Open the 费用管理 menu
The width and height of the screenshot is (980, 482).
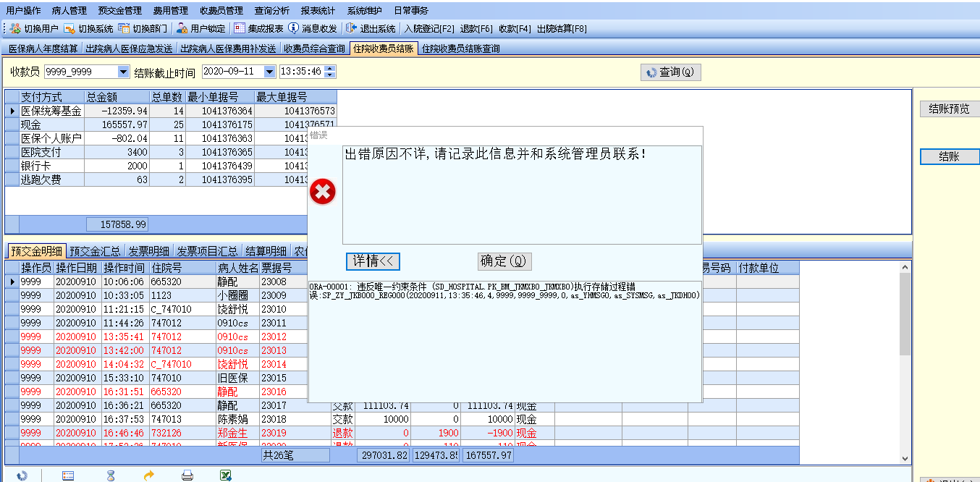[171, 11]
